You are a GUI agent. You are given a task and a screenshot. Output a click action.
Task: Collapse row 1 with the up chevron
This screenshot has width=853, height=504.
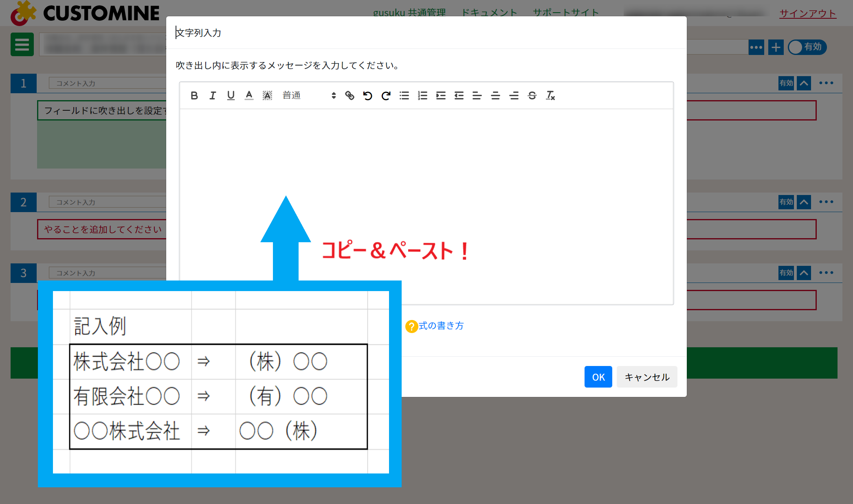click(804, 83)
